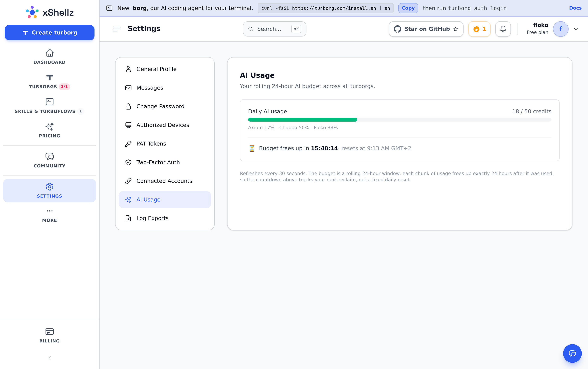Viewport: 588px width, 369px height.
Task: Open Two-Factor Auth settings
Action: point(165,162)
